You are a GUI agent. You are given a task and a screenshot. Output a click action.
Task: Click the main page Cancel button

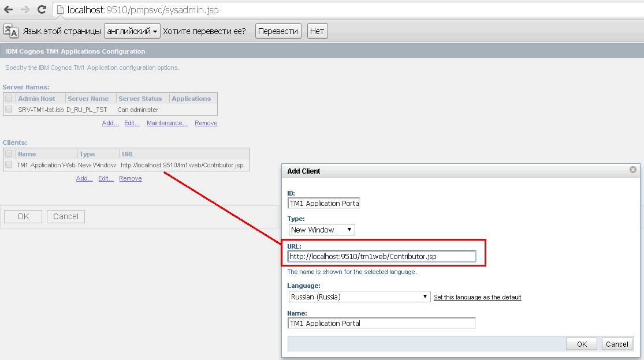[66, 216]
